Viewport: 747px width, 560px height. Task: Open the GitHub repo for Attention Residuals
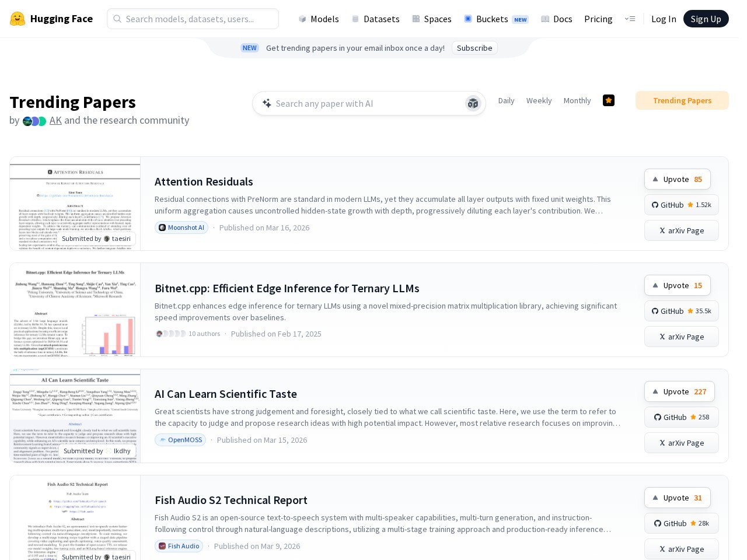[681, 205]
